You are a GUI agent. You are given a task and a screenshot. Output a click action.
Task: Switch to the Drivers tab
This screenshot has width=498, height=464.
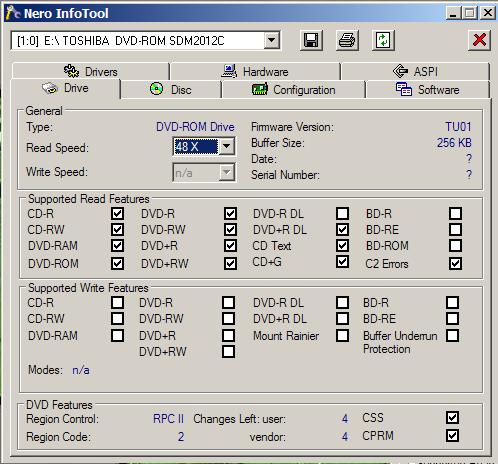coord(91,71)
